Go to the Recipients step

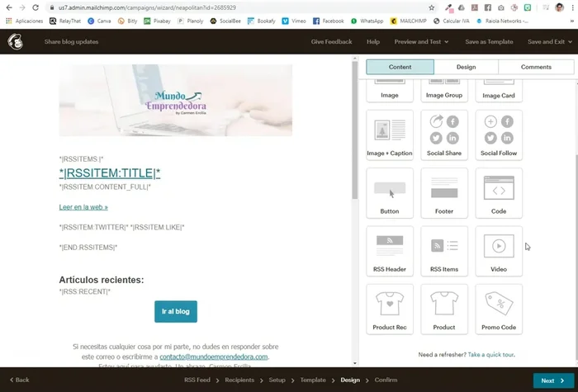click(x=239, y=380)
